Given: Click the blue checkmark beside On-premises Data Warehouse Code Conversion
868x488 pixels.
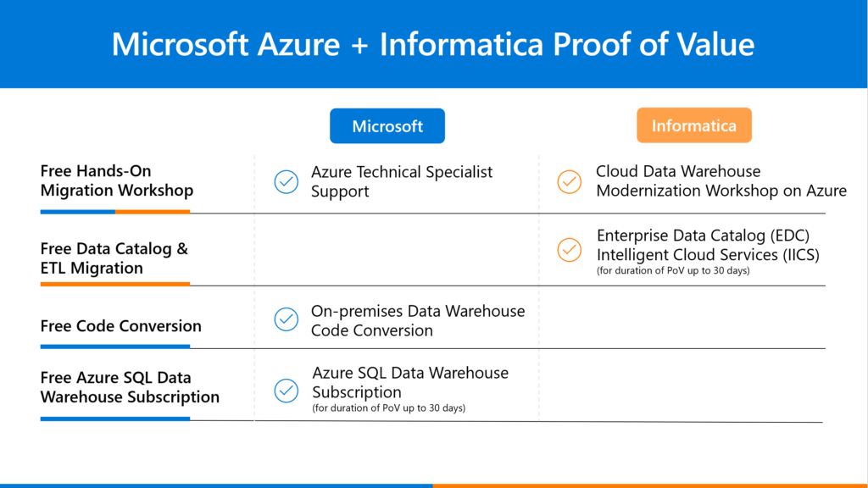Looking at the screenshot, I should [287, 319].
